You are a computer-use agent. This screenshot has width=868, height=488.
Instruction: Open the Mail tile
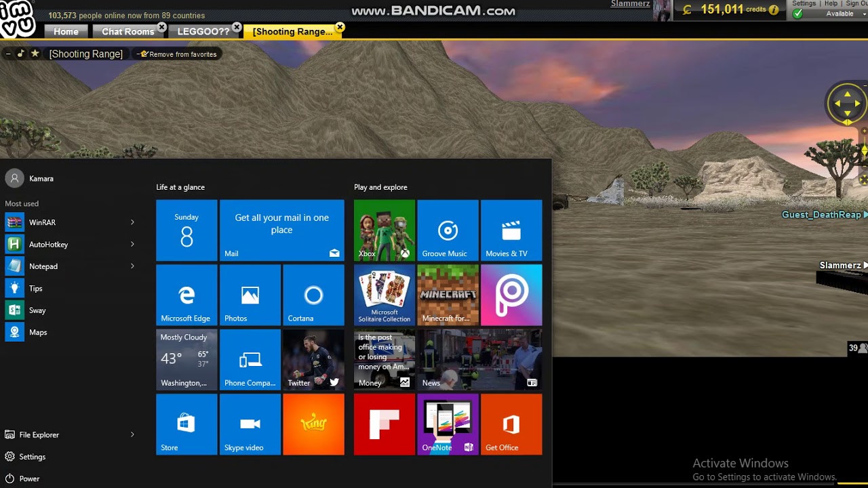[x=282, y=230]
